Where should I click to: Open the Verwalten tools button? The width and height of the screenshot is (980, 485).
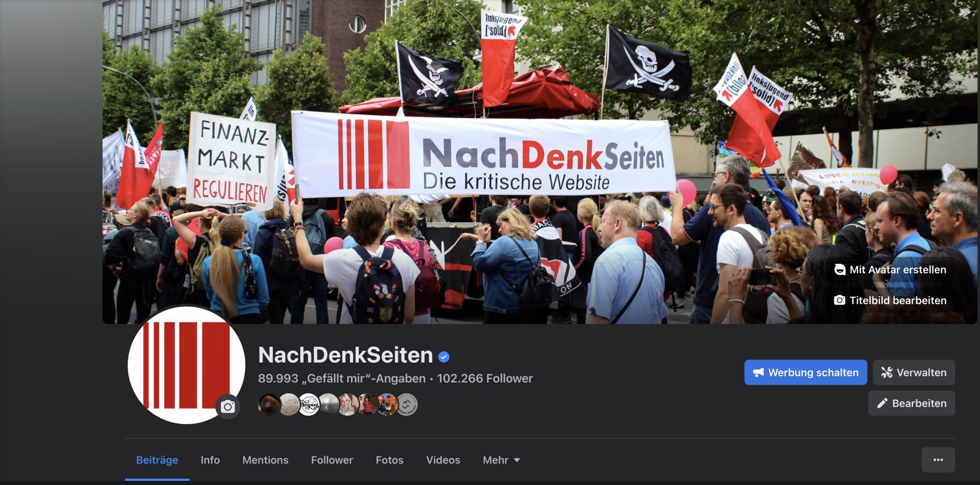click(x=914, y=372)
